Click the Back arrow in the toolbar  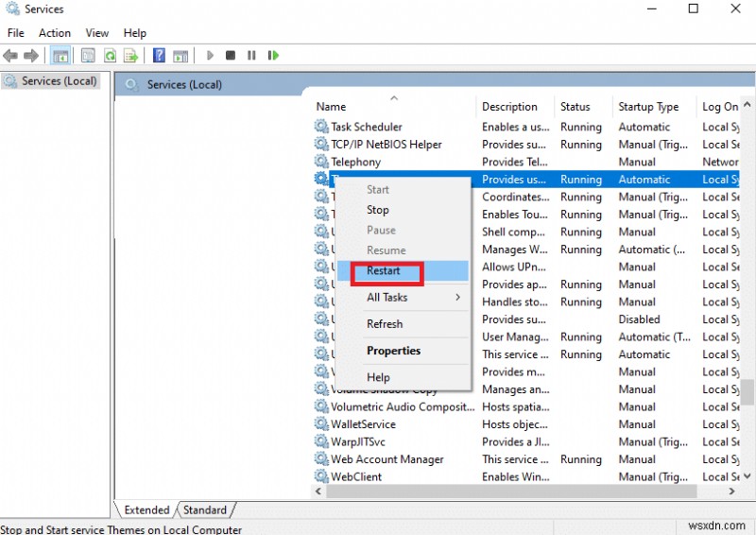click(10, 56)
